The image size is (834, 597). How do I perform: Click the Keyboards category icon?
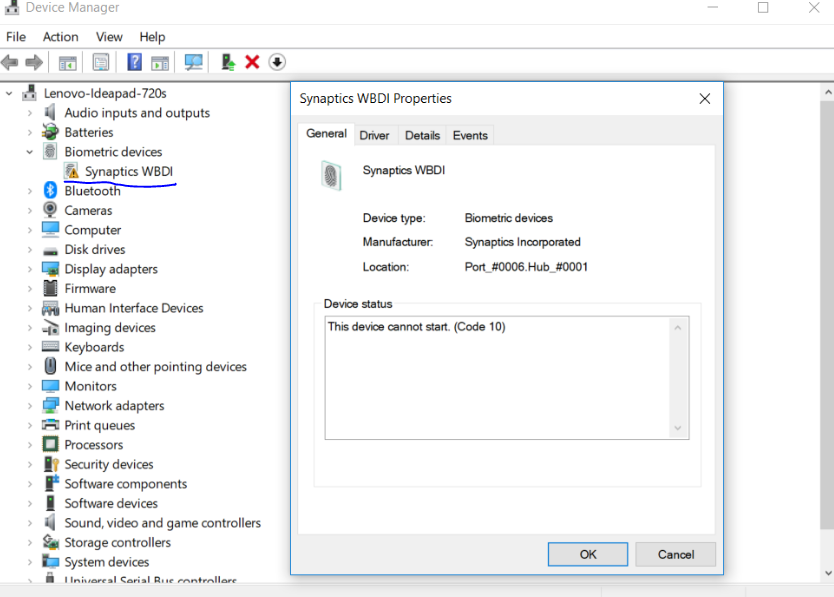[x=51, y=346]
